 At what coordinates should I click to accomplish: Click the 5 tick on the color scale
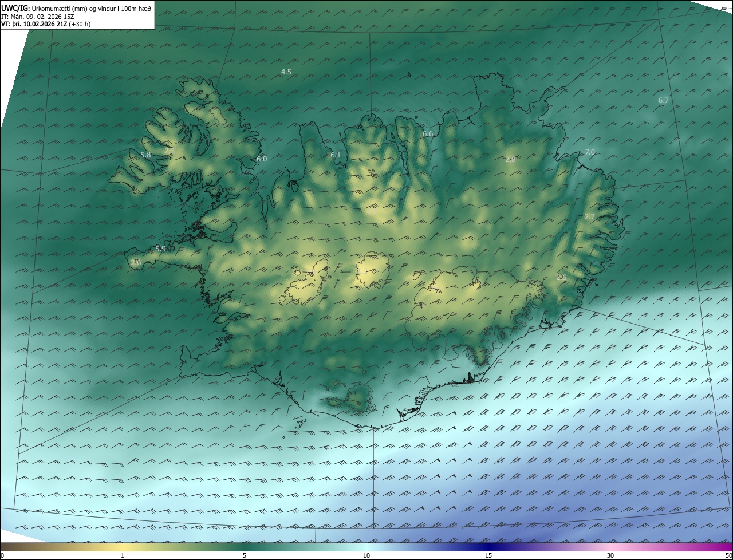pyautogui.click(x=245, y=555)
